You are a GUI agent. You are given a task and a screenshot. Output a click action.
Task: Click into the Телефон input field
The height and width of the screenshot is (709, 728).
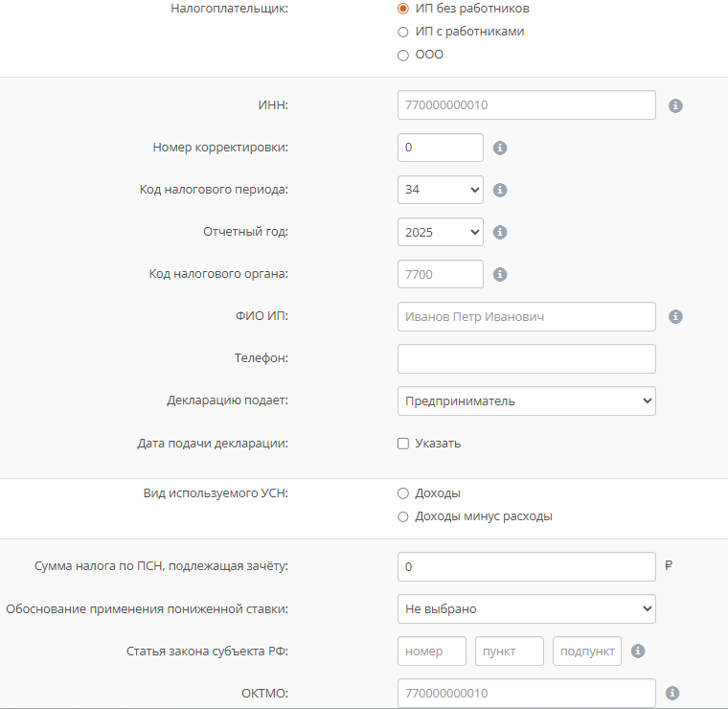pyautogui.click(x=526, y=359)
